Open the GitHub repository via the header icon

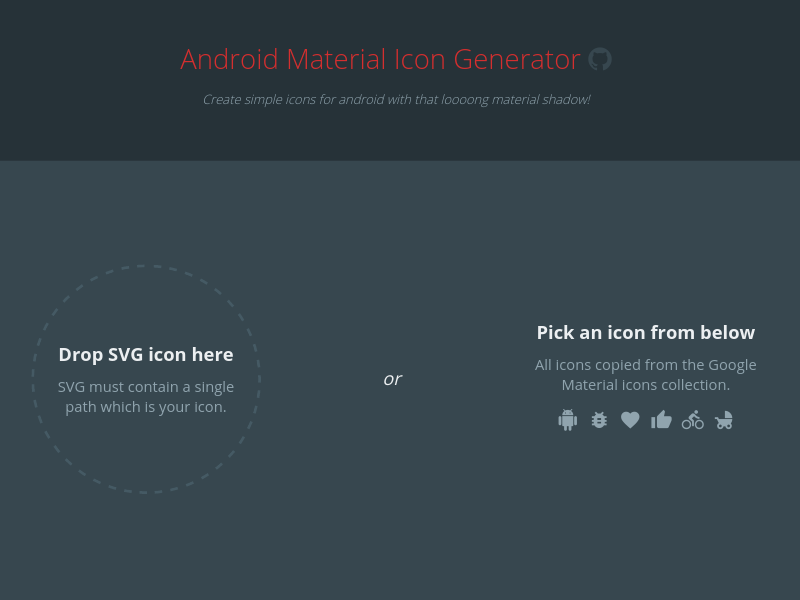point(600,59)
